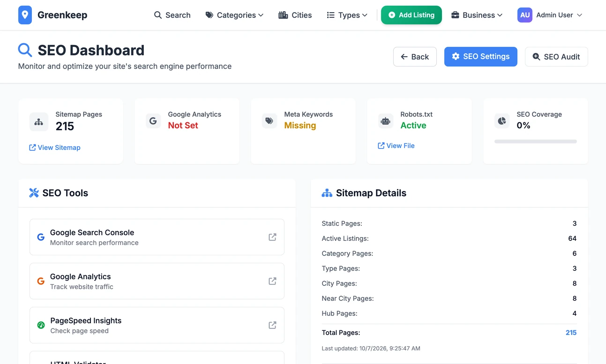Click 'Track website traffic' description text
This screenshot has width=606, height=364.
click(x=82, y=287)
